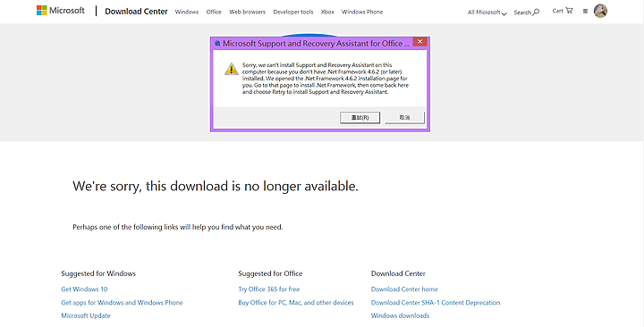Viewport: 644px width, 327px height.
Task: Open the Office menu item
Action: (214, 12)
